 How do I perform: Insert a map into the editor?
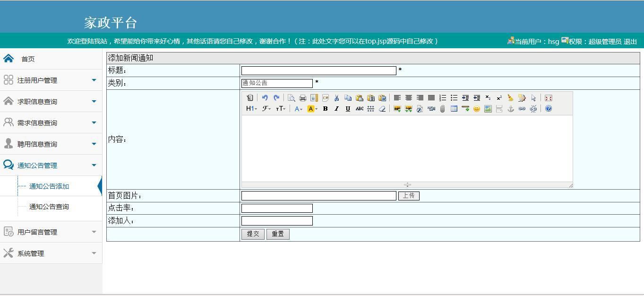click(488, 109)
